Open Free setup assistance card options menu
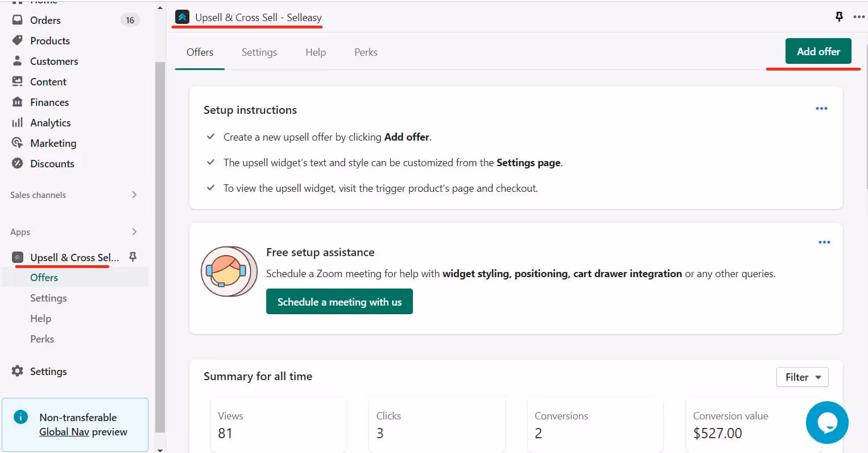 [x=824, y=242]
